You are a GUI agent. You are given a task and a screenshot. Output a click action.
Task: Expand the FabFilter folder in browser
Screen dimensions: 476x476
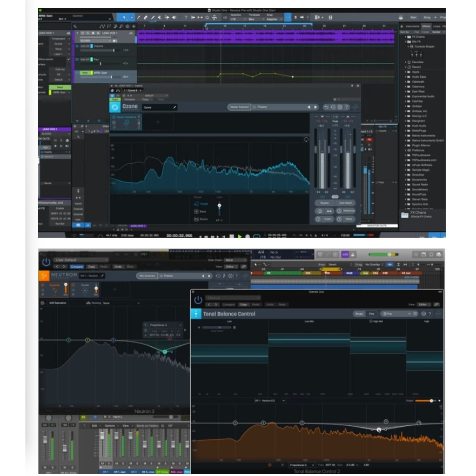(x=406, y=102)
